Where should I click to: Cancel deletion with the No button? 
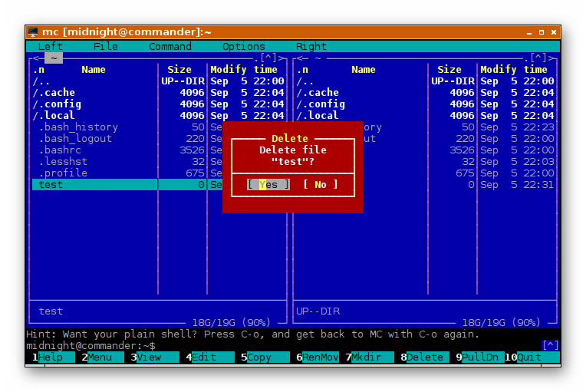point(320,184)
